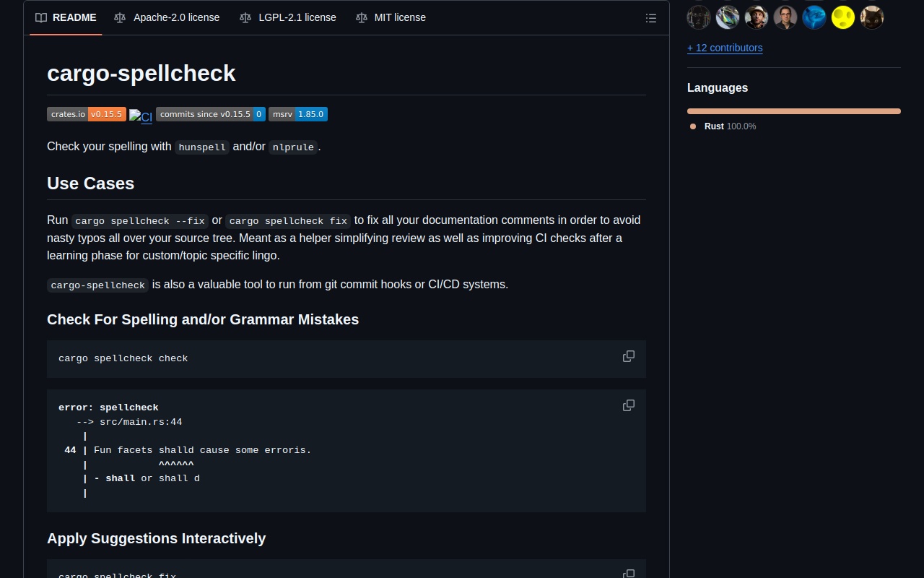The height and width of the screenshot is (578, 924).
Task: Click the CI status badge
Action: [x=141, y=116]
